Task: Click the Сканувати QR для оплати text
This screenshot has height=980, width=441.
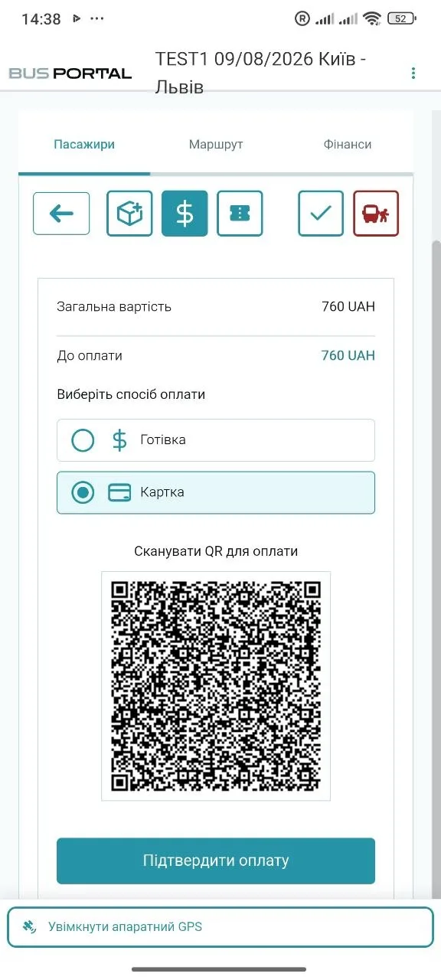Action: tap(216, 551)
